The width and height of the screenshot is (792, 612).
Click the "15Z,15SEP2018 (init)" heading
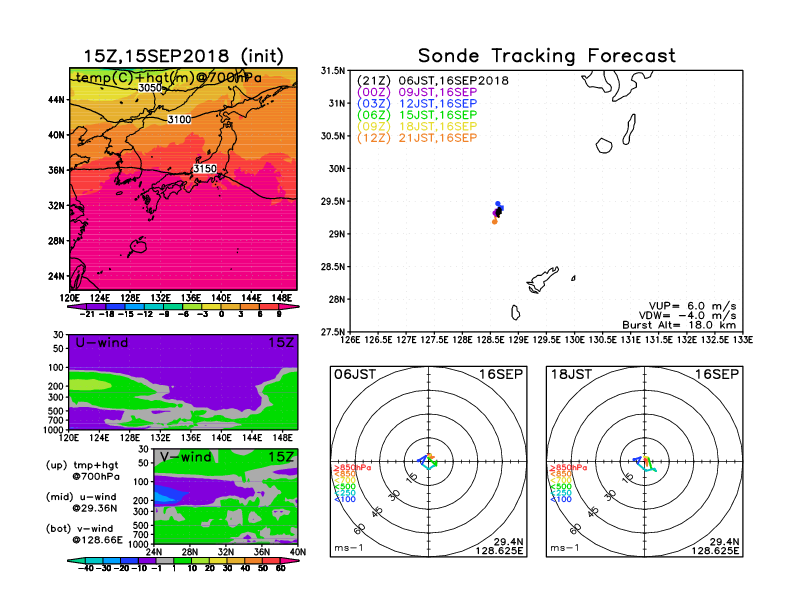[183, 56]
